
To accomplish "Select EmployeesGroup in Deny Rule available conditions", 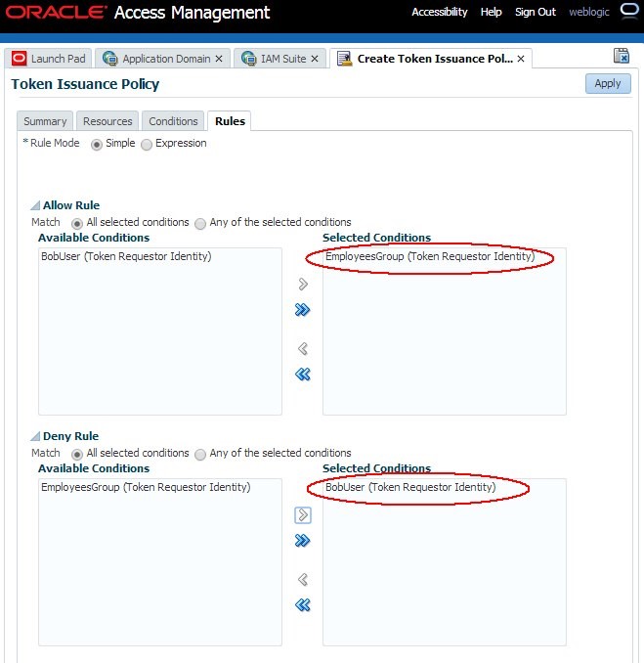I will click(x=146, y=487).
